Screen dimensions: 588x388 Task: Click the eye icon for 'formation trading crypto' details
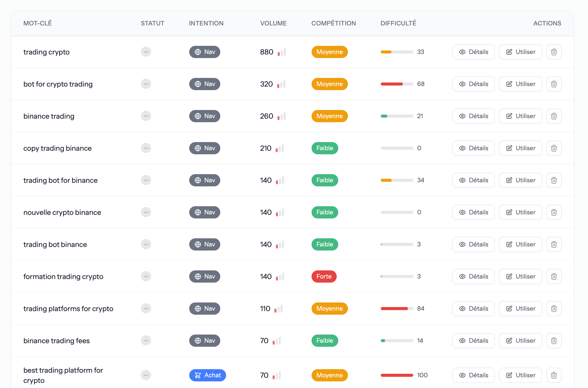[462, 276]
